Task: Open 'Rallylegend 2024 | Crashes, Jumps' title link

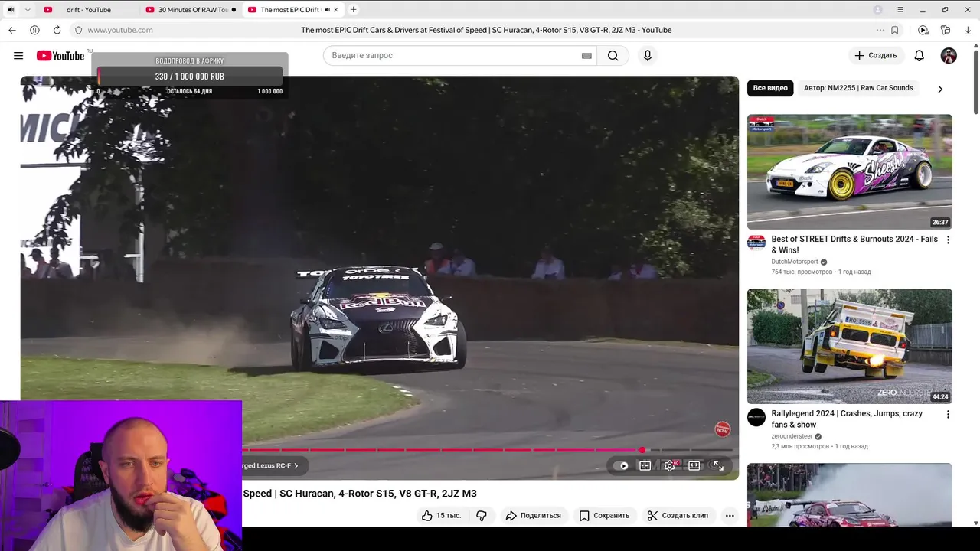Action: click(847, 419)
